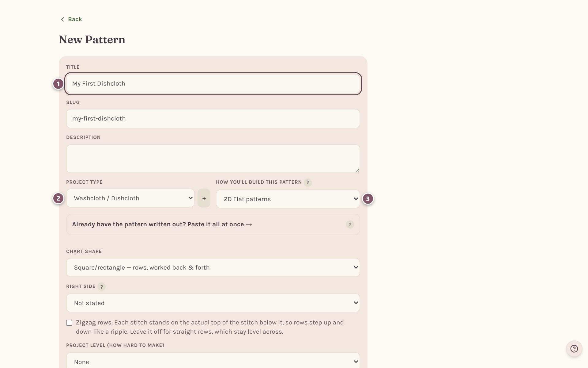The width and height of the screenshot is (588, 368).
Task: Click the Chart Shape label
Action: [84, 251]
